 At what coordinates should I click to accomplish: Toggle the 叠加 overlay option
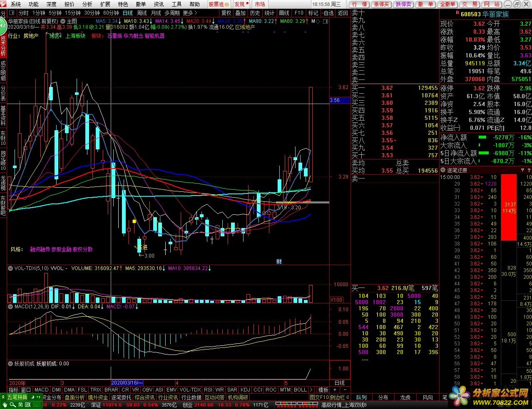[241, 13]
